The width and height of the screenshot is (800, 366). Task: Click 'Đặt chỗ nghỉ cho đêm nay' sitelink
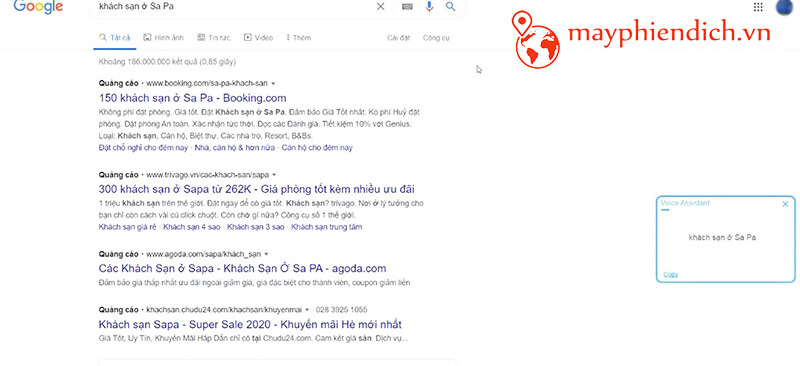(x=143, y=148)
